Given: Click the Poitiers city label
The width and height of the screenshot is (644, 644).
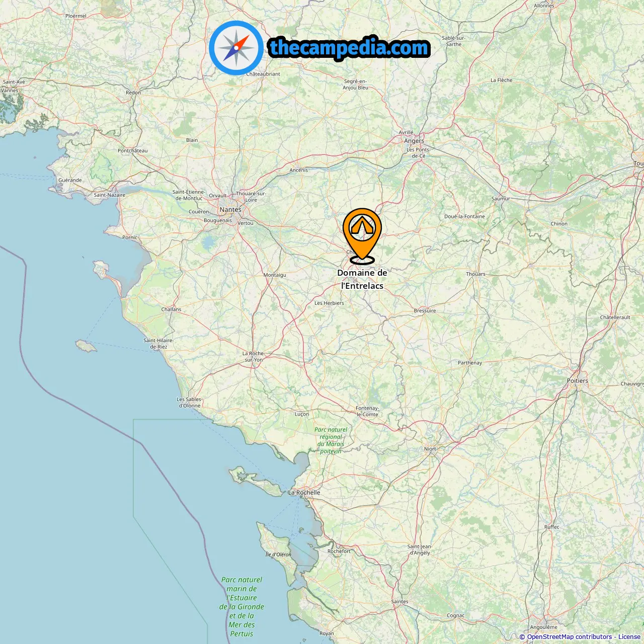Looking at the screenshot, I should pyautogui.click(x=578, y=381).
